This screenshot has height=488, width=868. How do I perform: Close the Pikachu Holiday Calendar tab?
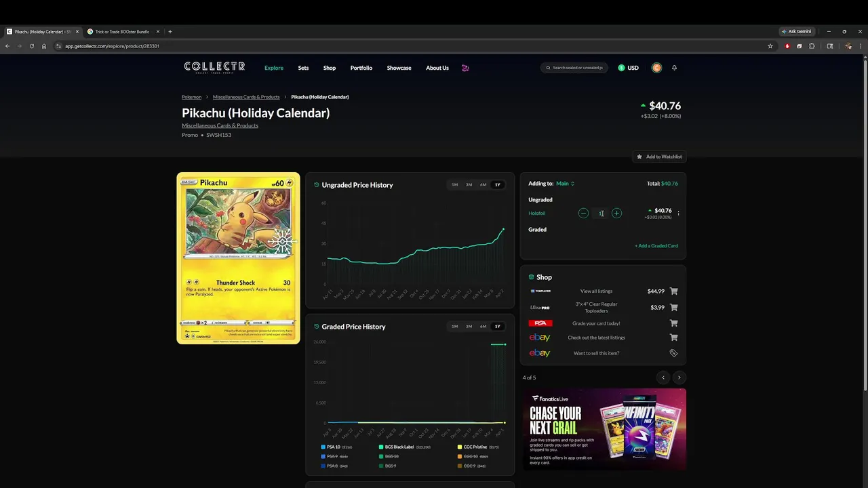tap(77, 32)
